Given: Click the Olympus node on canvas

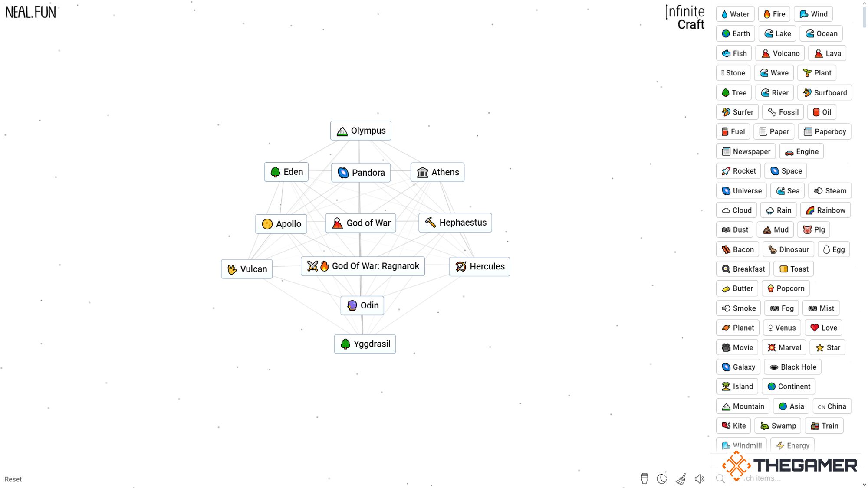Looking at the screenshot, I should (361, 131).
